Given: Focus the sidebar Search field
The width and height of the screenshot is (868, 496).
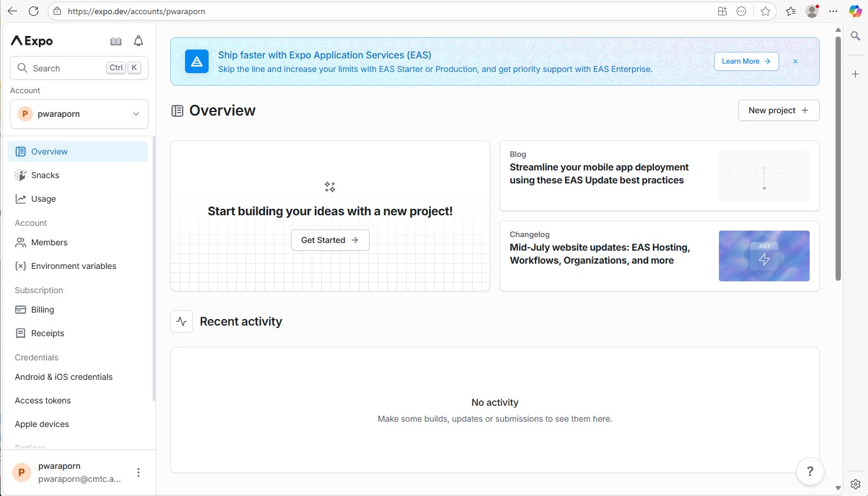Looking at the screenshot, I should pos(68,68).
